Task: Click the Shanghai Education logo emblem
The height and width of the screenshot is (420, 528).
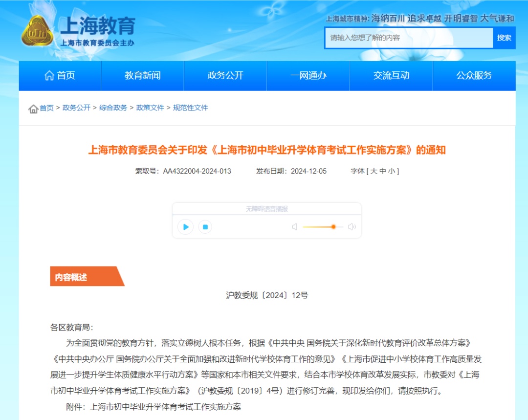Action: point(37,31)
